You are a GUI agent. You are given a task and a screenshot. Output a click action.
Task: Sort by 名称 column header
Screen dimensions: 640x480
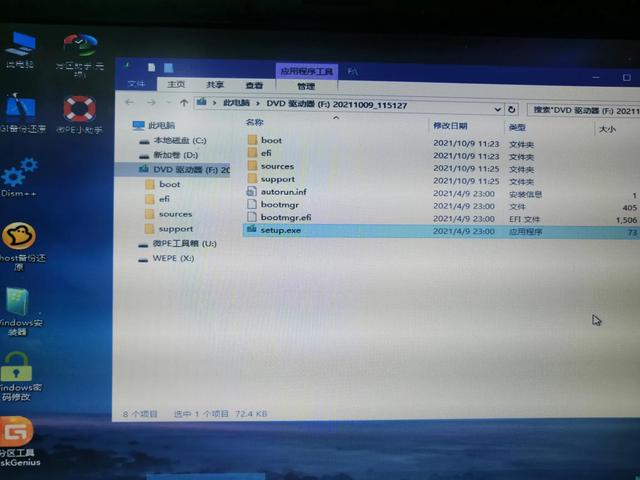255,122
